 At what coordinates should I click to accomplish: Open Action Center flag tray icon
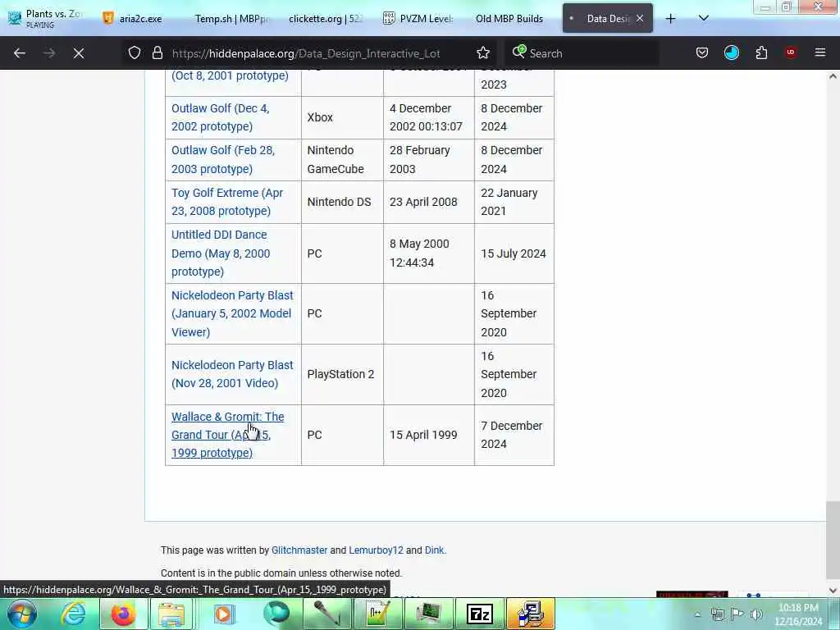pyautogui.click(x=737, y=614)
